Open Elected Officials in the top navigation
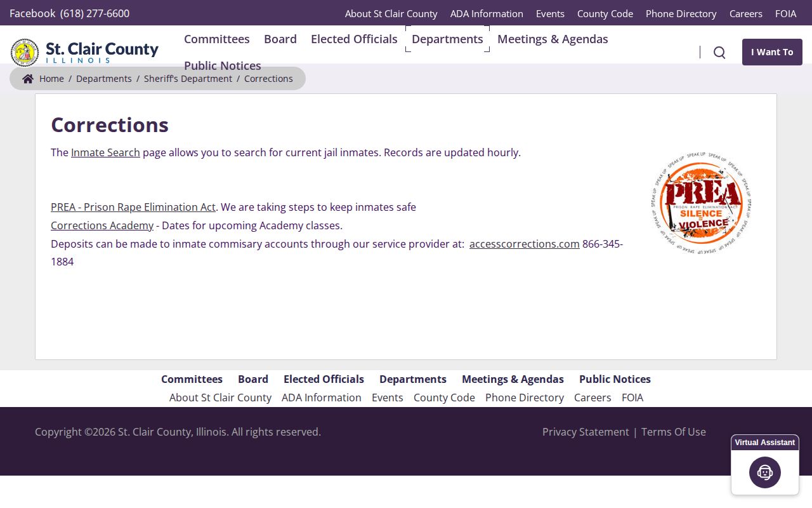Image resolution: width=812 pixels, height=508 pixels. click(354, 39)
